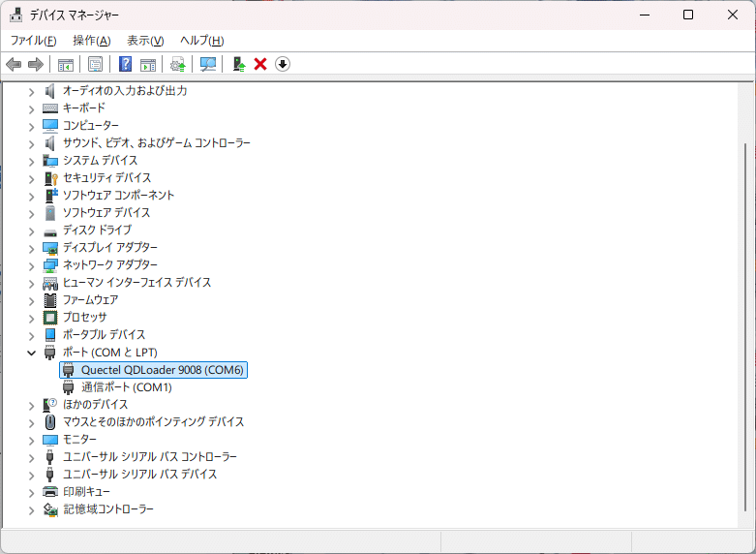The image size is (756, 554).
Task: Open the ファイル(F) menu
Action: coord(33,41)
